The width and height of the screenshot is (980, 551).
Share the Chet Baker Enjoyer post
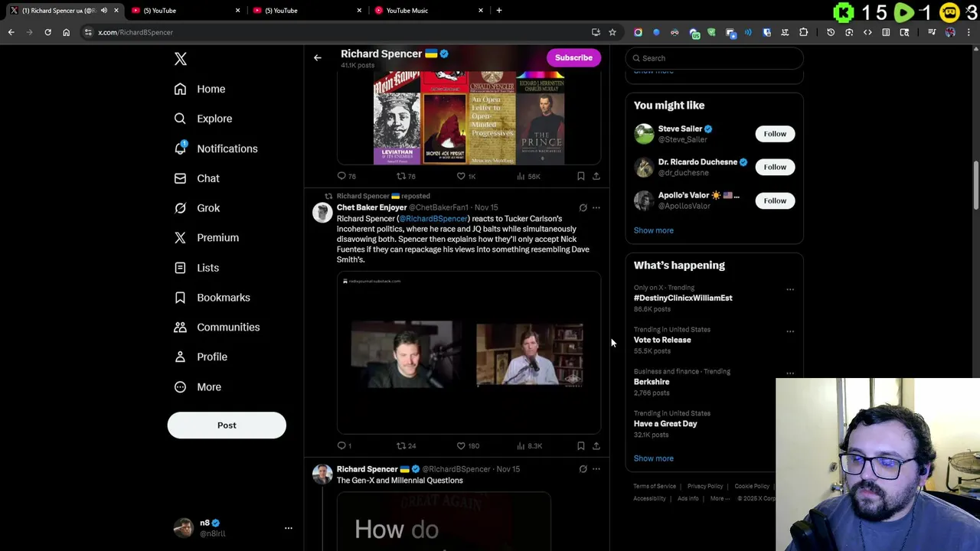(596, 445)
